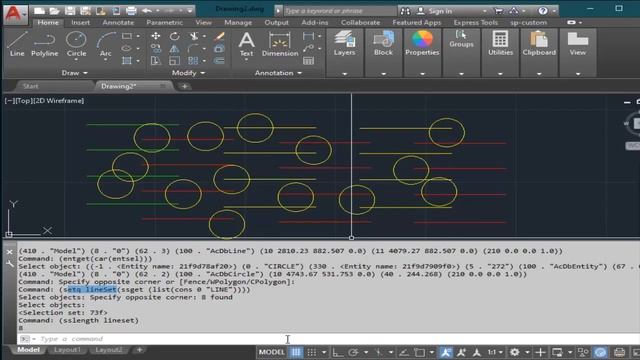Expand the Annotation panel

(x=278, y=73)
